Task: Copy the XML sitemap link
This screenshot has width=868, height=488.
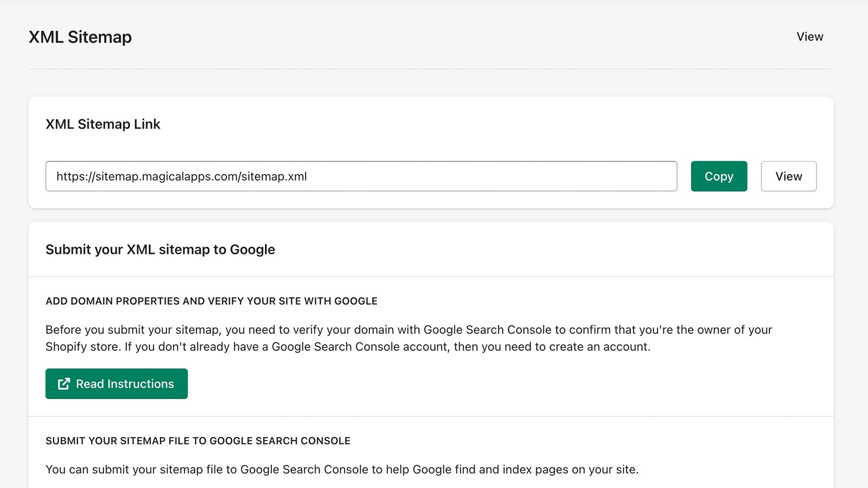Action: tap(718, 176)
